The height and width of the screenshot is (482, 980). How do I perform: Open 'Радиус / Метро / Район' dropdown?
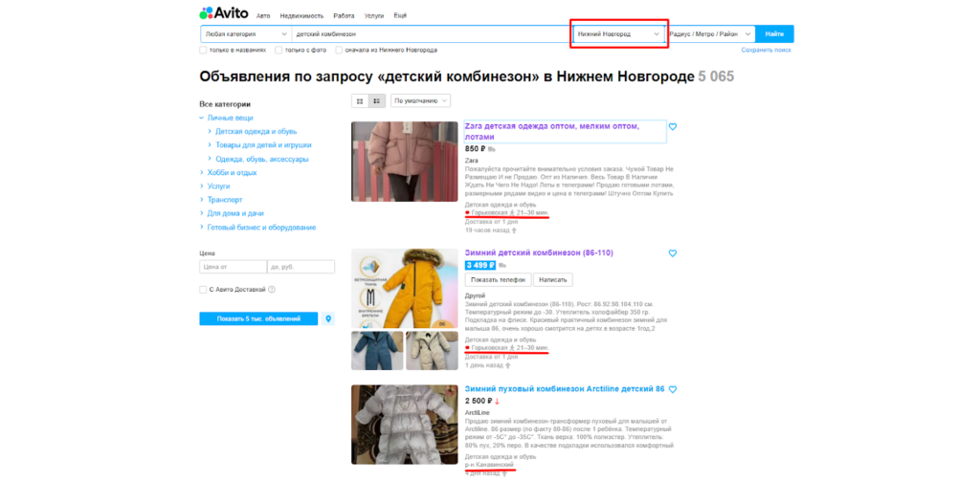(x=711, y=33)
